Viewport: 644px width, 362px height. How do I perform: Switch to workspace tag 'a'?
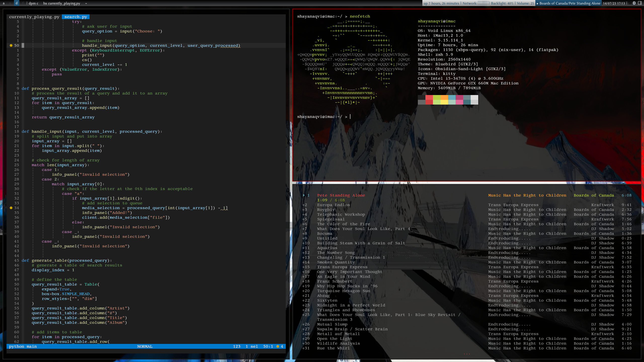[x=4, y=3]
